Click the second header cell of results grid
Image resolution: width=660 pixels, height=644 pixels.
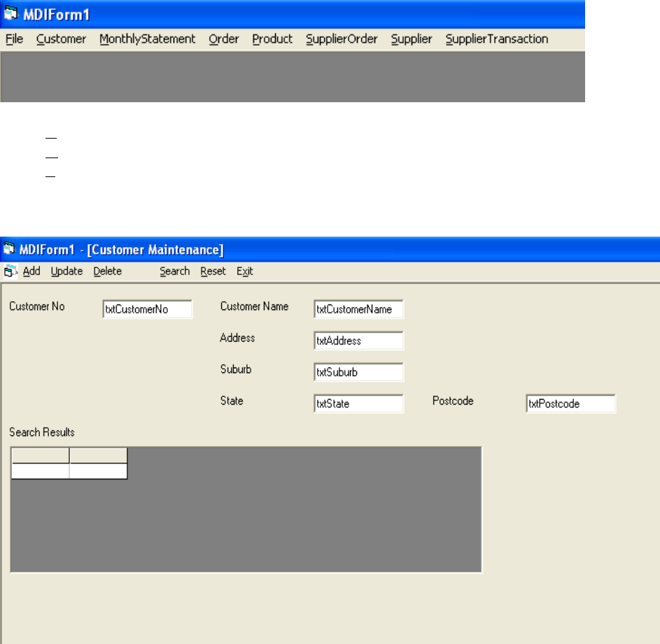pyautogui.click(x=99, y=456)
